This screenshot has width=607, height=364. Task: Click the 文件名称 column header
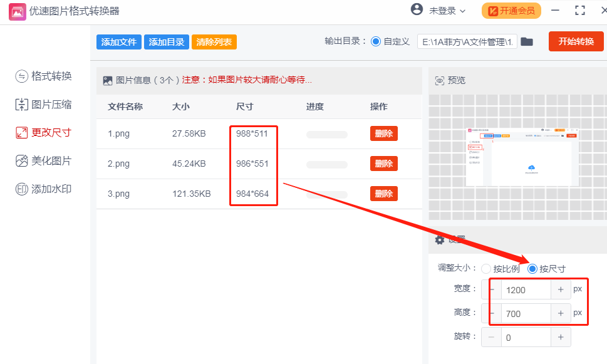click(125, 107)
